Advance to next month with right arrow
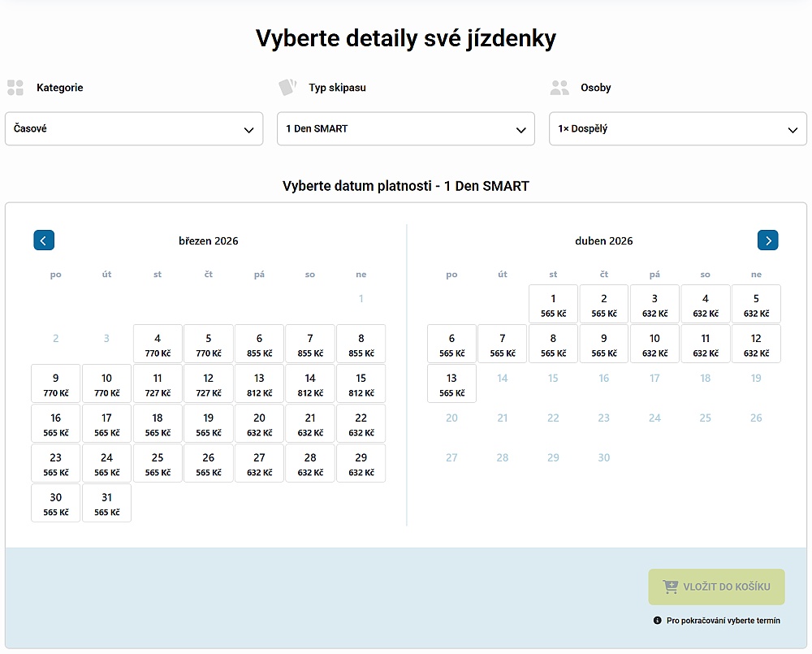Screen dimensions: 812x654 tap(767, 240)
